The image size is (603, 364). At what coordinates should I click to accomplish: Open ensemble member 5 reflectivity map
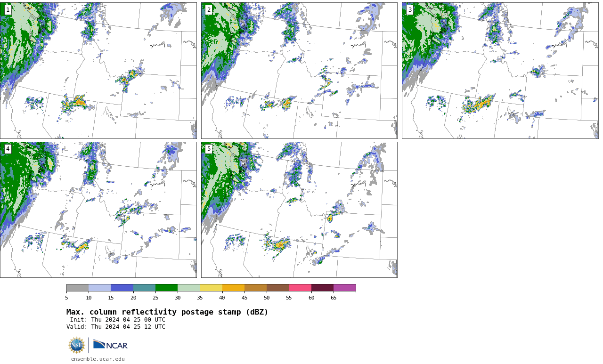pyautogui.click(x=299, y=210)
